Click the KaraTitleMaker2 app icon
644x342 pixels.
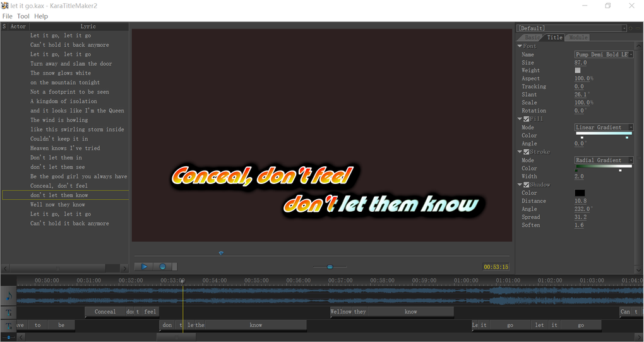click(5, 6)
